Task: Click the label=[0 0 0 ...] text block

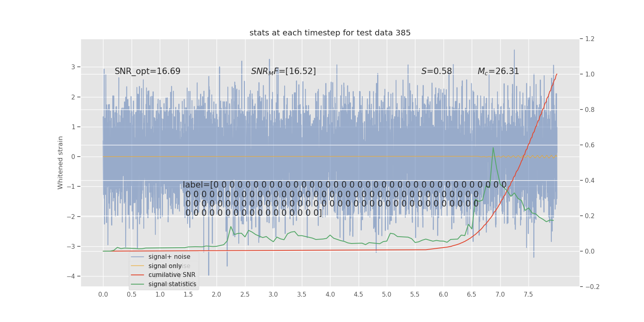Action: 345,199
